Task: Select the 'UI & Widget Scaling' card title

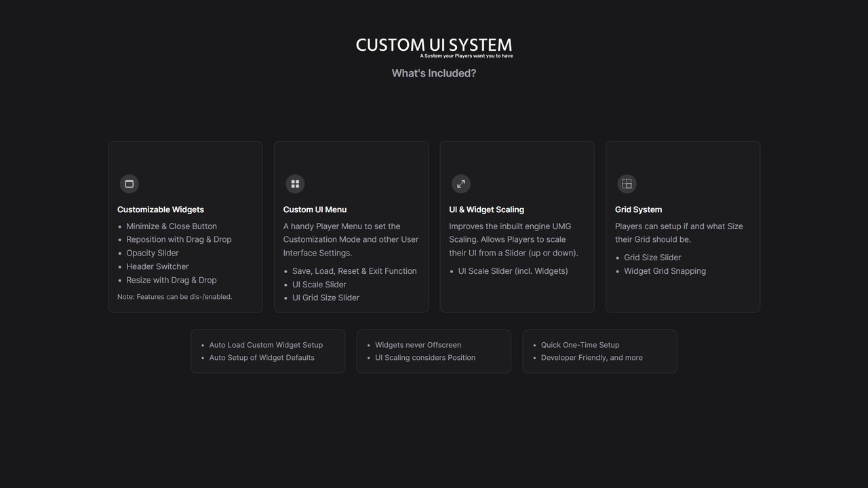Action: coord(486,209)
